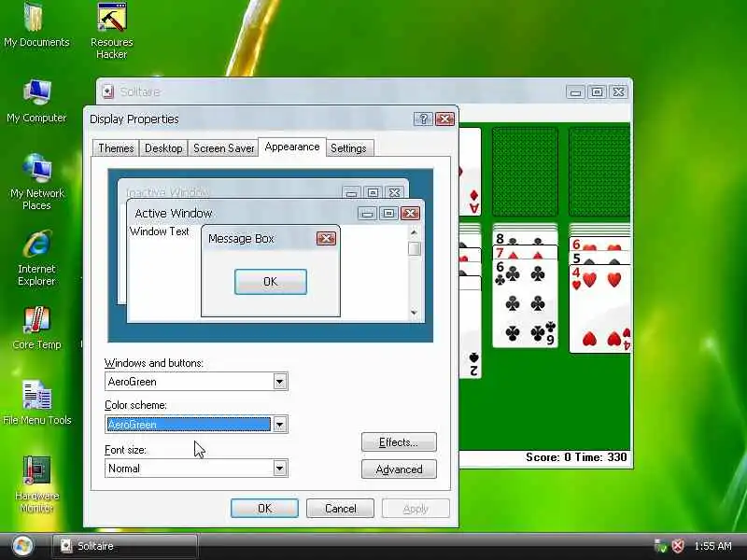Close the Display Properties dialog
The height and width of the screenshot is (560, 747).
pos(445,119)
